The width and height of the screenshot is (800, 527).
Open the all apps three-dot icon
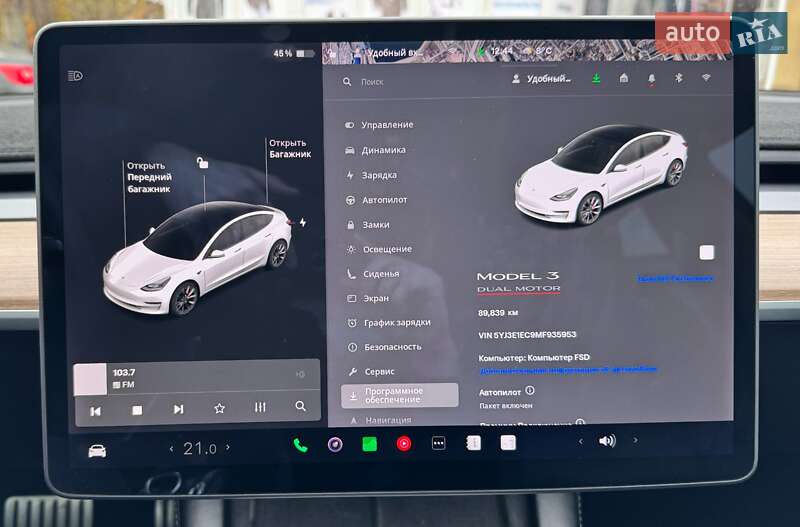coord(439,443)
